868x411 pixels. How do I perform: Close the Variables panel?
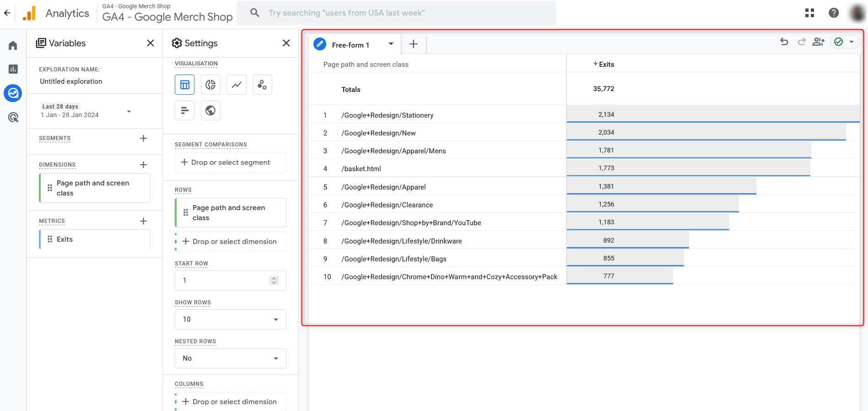(150, 43)
